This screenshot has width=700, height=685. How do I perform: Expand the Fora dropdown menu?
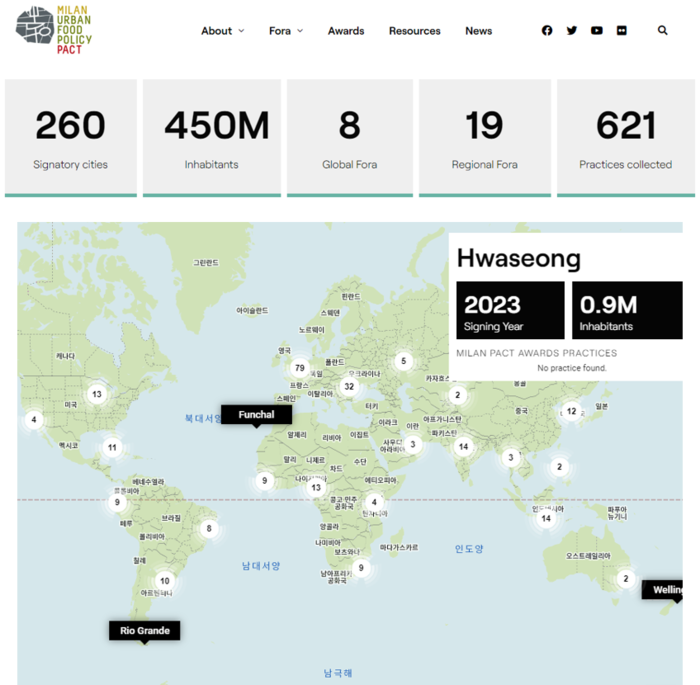pos(286,31)
